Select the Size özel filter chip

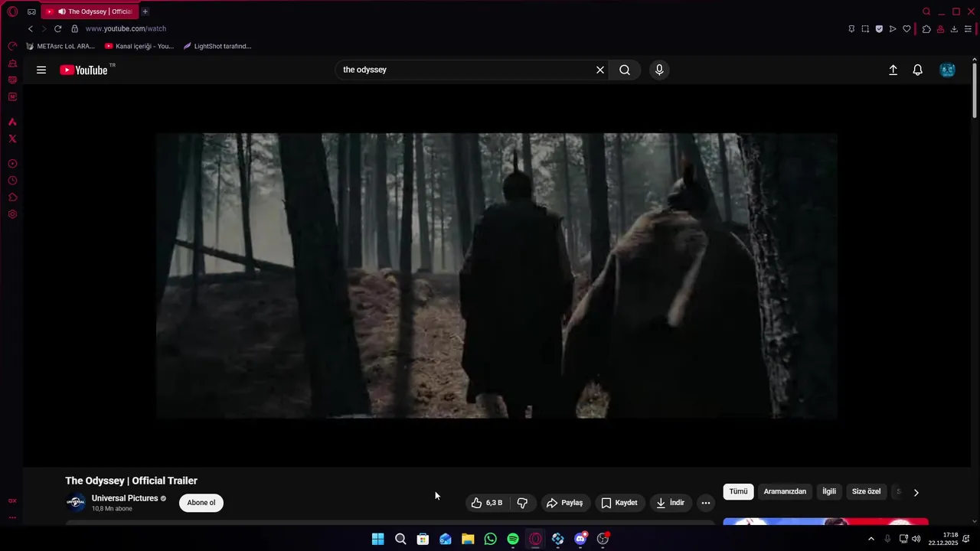[866, 491]
